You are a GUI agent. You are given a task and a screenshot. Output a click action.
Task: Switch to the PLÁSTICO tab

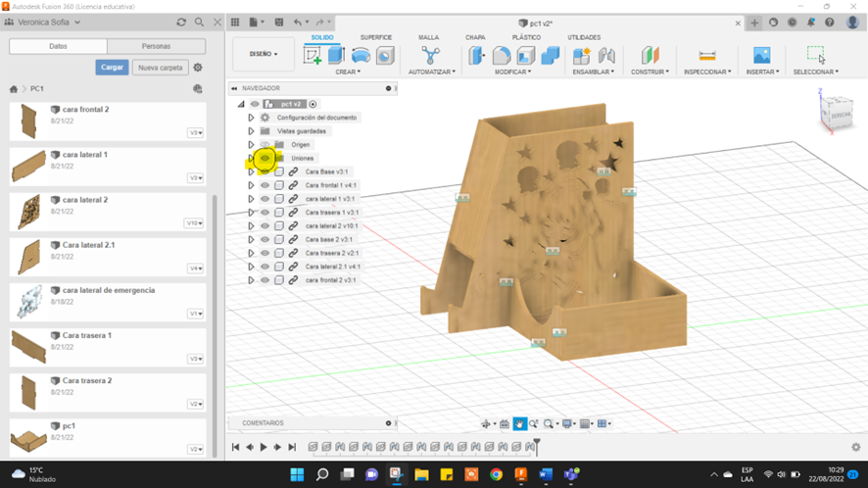(x=526, y=37)
